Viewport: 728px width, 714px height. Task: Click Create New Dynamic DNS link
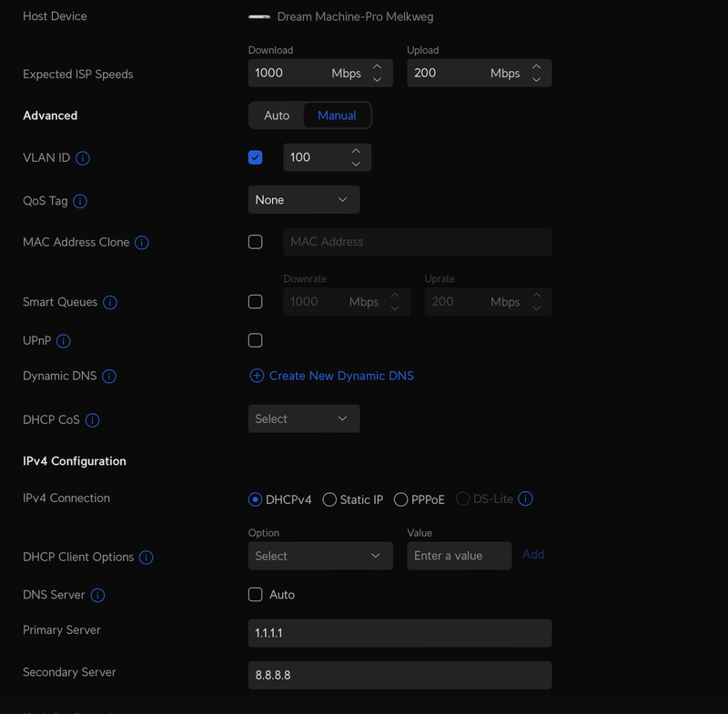pos(332,376)
